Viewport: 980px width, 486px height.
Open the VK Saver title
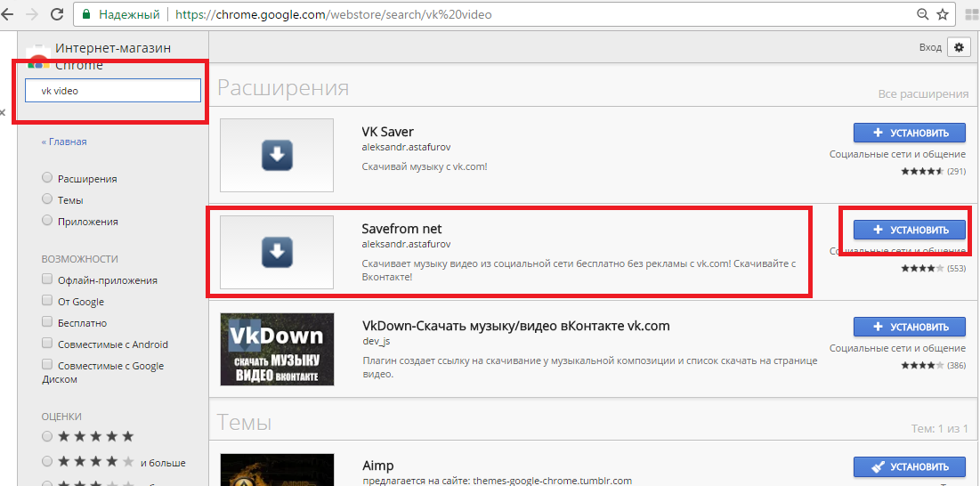pyautogui.click(x=387, y=132)
